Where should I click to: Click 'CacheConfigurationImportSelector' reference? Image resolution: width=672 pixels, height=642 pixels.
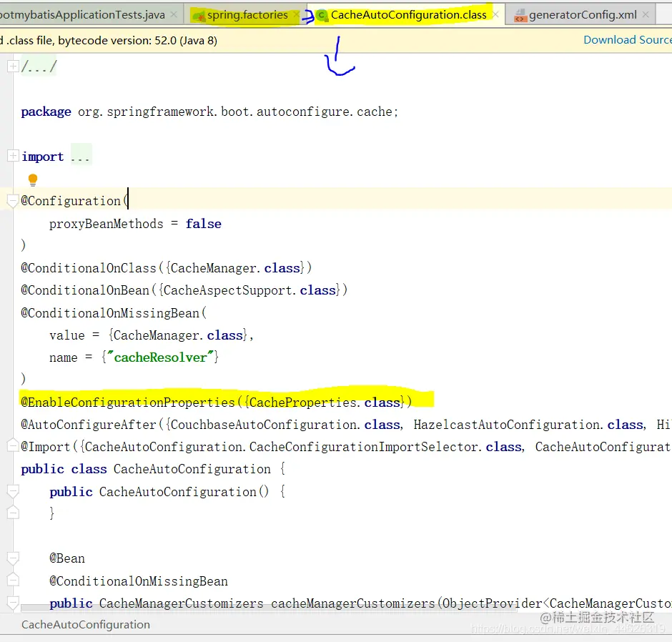[x=364, y=447]
